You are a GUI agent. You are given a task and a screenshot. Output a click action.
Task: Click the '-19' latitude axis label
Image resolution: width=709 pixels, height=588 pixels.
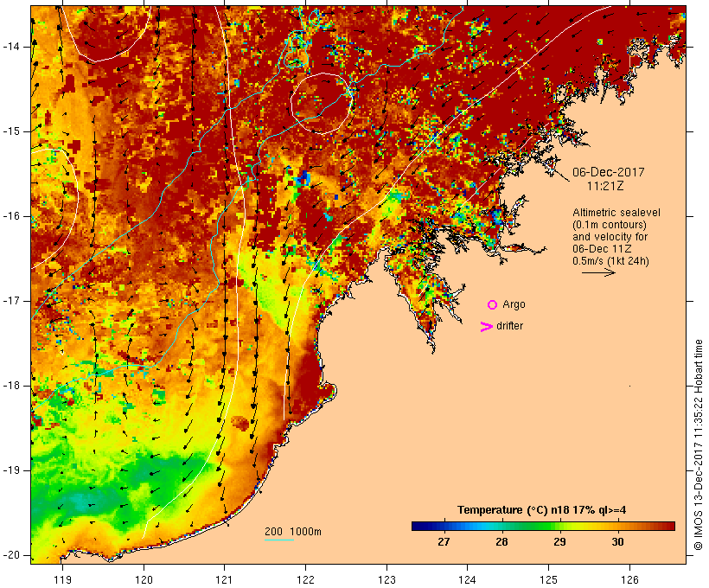(x=11, y=470)
